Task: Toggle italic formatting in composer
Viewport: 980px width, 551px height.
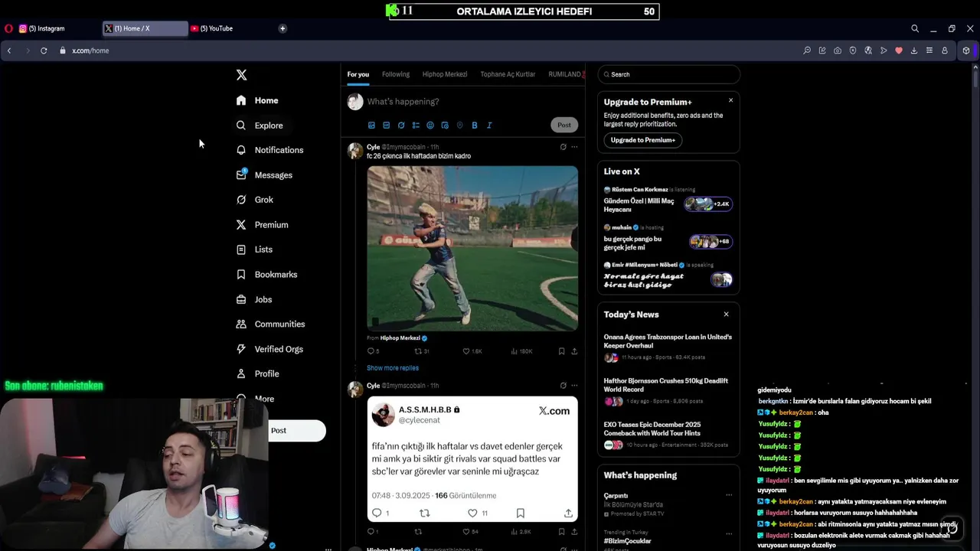Action: (489, 126)
